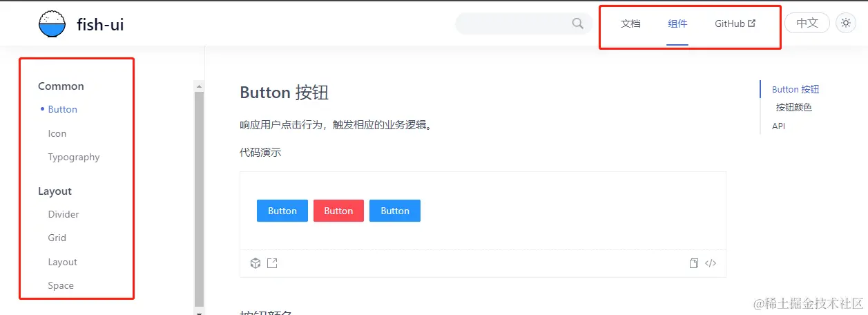868x315 pixels.
Task: Click the Button 按钮 page heading
Action: pos(284,93)
